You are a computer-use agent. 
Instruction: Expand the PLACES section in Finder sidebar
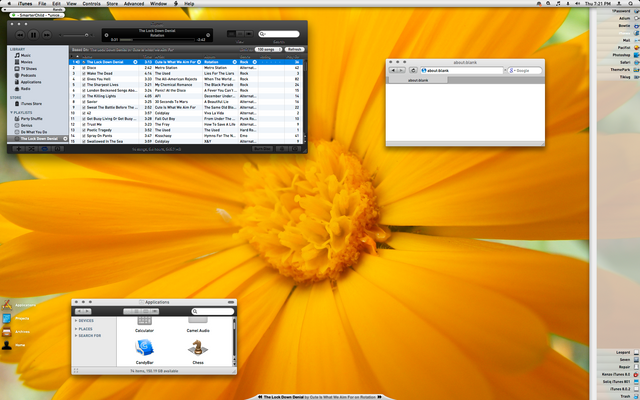[76, 328]
